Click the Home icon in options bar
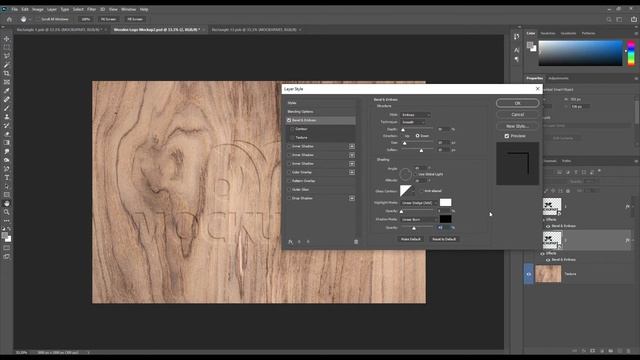 pyautogui.click(x=9, y=19)
